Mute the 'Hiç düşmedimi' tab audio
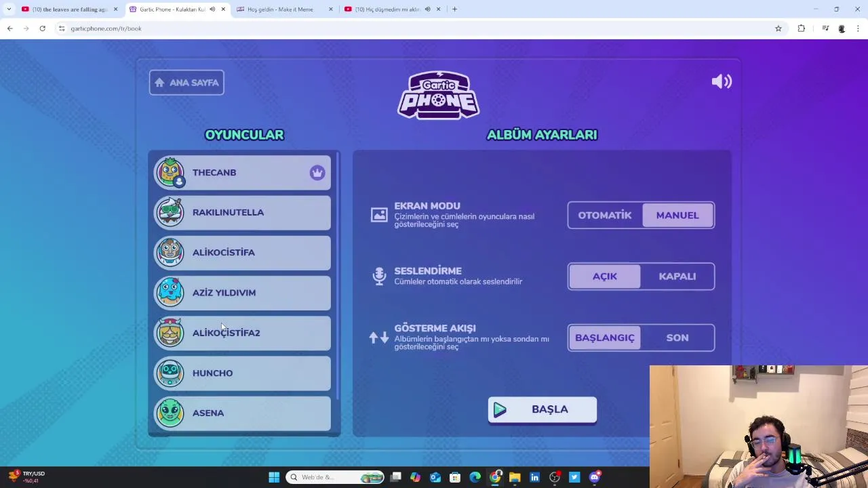The width and height of the screenshot is (868, 488). tap(427, 9)
